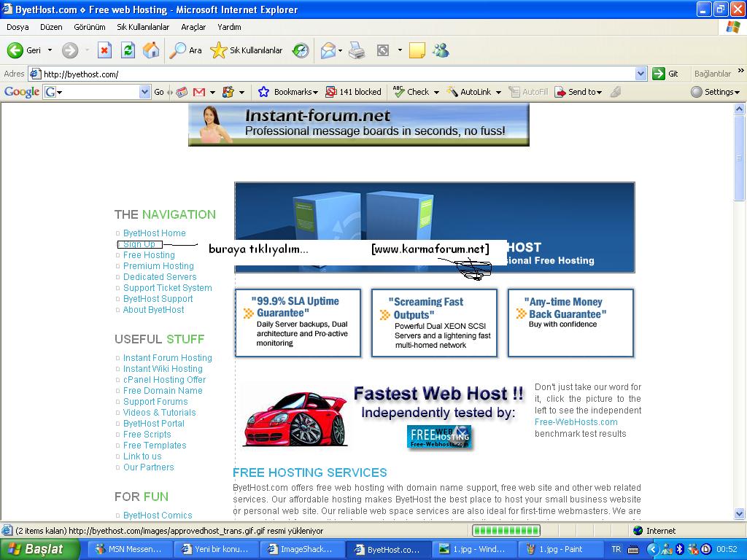
Task: Switch to ImageShack taskbar window
Action: 301,549
